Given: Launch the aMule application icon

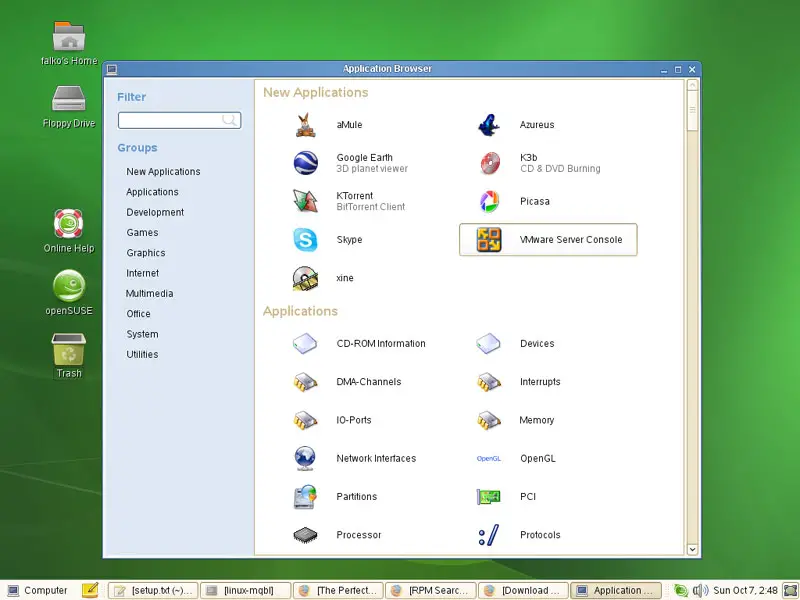Looking at the screenshot, I should click(305, 125).
